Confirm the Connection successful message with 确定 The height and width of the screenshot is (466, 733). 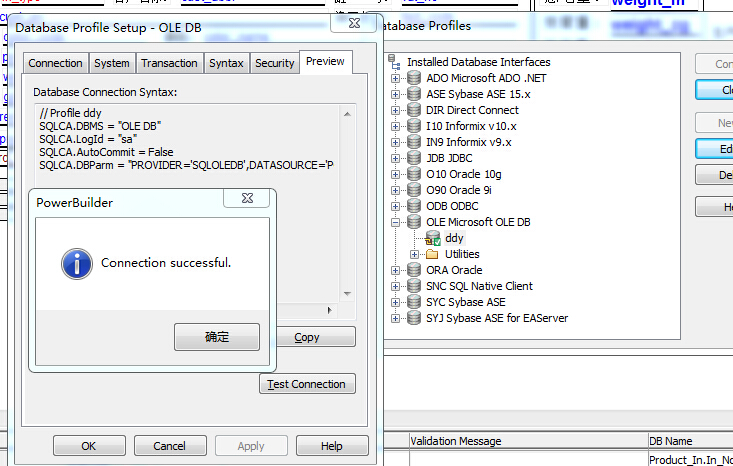click(217, 337)
